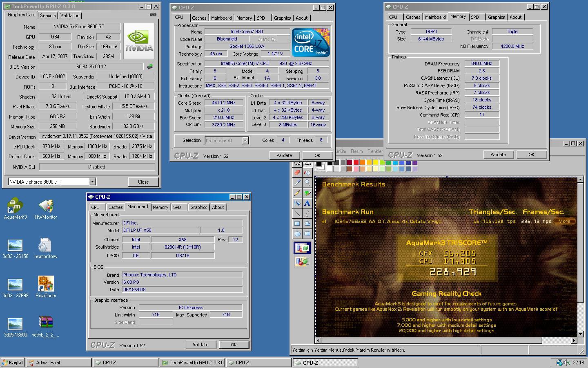The width and height of the screenshot is (588, 368).
Task: Click OK in CPU-Z Mainboard window
Action: (x=234, y=345)
